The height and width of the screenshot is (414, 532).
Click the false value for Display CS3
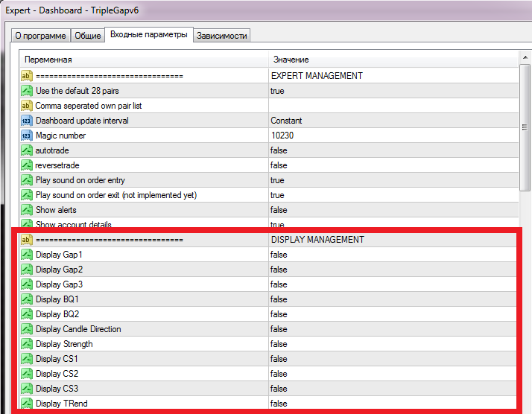pyautogui.click(x=392, y=389)
